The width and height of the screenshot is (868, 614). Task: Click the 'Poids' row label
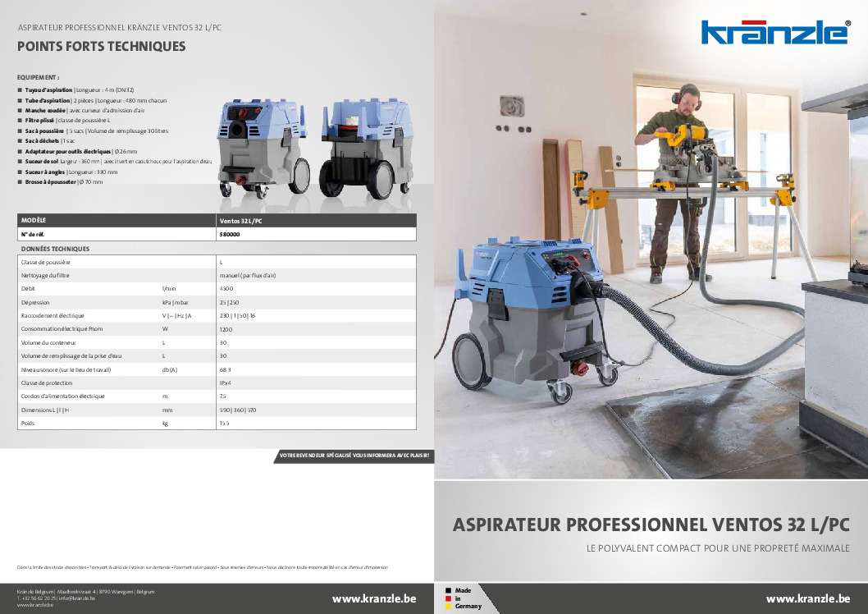coord(28,424)
